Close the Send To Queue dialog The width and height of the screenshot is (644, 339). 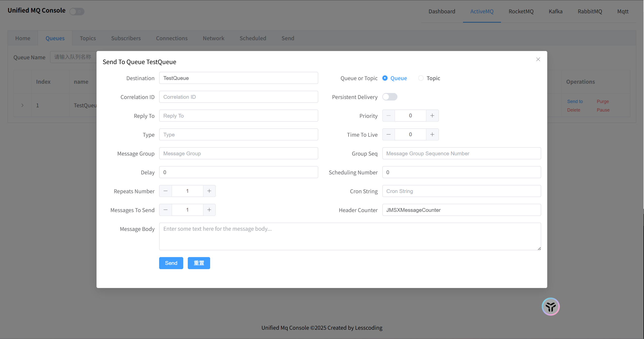(538, 59)
